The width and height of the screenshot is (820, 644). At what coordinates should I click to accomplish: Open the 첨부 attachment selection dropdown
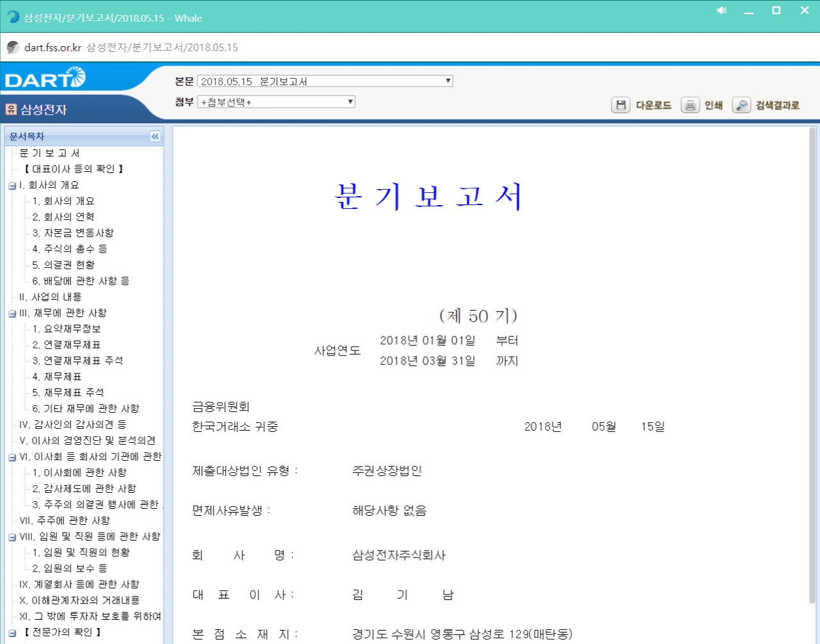click(349, 101)
